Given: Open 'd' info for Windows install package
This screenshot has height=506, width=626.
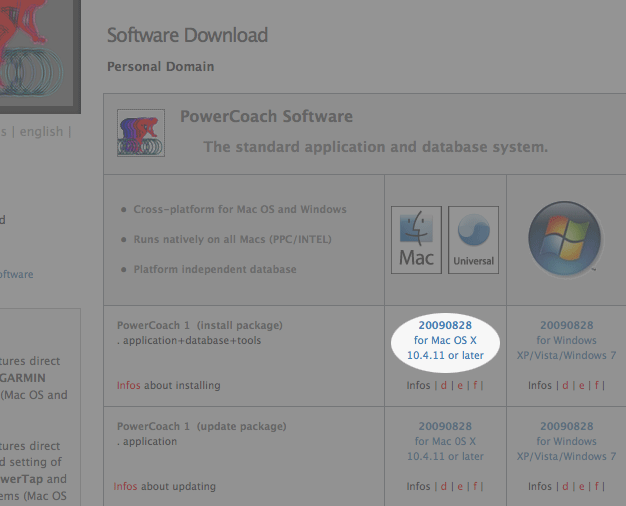Looking at the screenshot, I should pyautogui.click(x=565, y=385).
